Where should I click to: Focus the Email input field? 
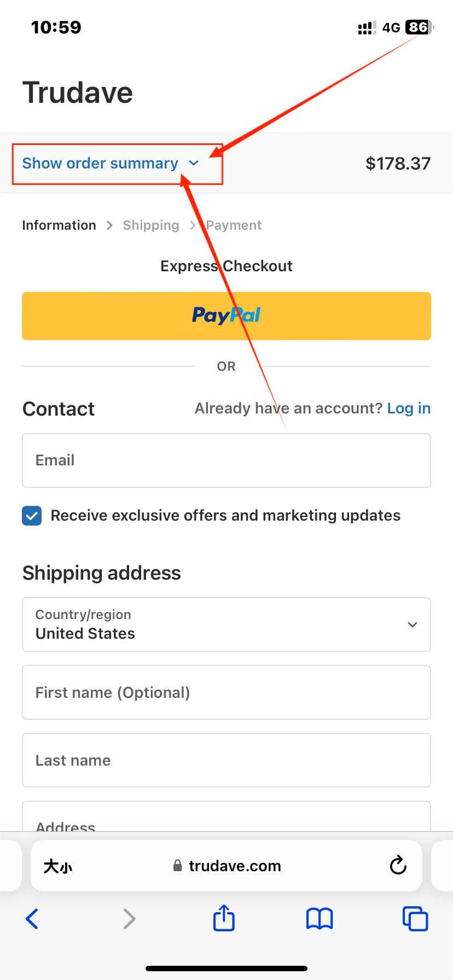226,460
